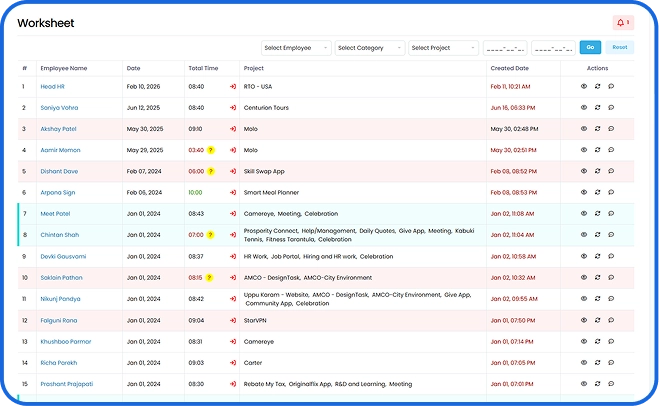Image resolution: width=659 pixels, height=406 pixels.
Task: Click red arrow icon in Meet Patel row
Action: point(233,214)
